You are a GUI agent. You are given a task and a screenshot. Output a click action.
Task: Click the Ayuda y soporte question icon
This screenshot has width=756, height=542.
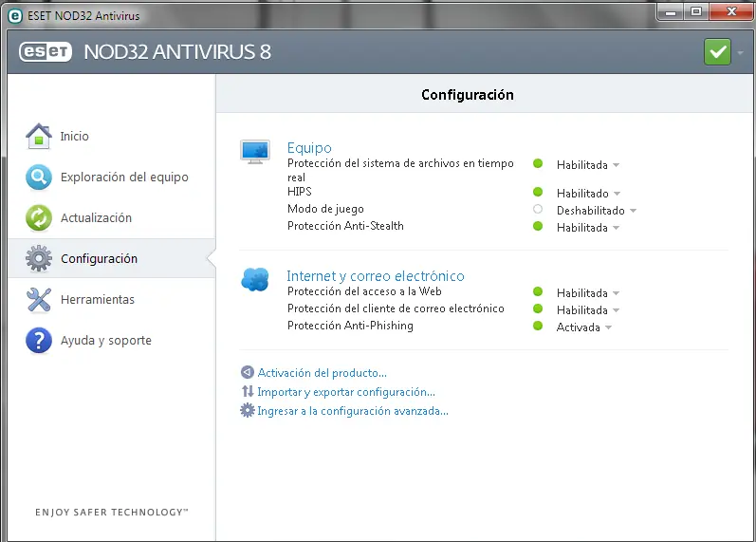(39, 340)
